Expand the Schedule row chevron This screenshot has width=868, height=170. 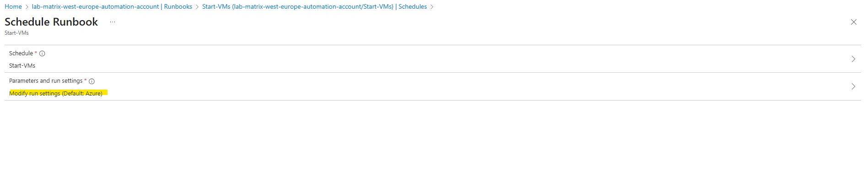click(x=853, y=59)
